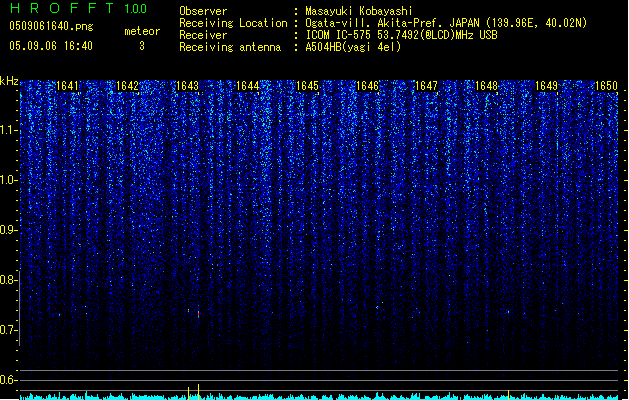Click the 1642 time axis label
This screenshot has width=629, height=400.
[x=127, y=86]
